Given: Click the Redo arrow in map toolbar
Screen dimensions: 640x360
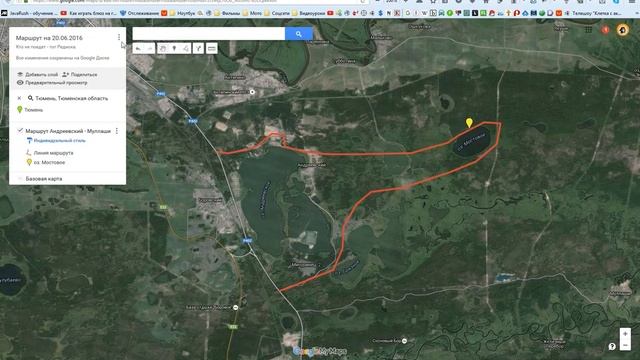Looking at the screenshot, I should 150,49.
